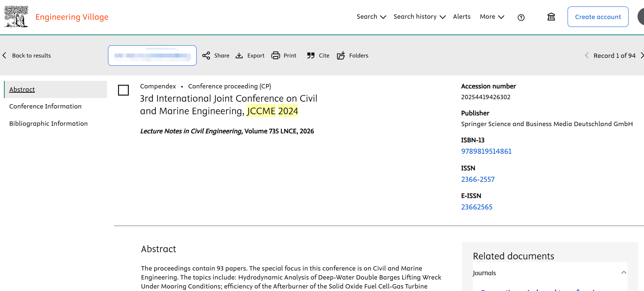Go to Conference Information section
The height and width of the screenshot is (291, 644).
tap(45, 106)
